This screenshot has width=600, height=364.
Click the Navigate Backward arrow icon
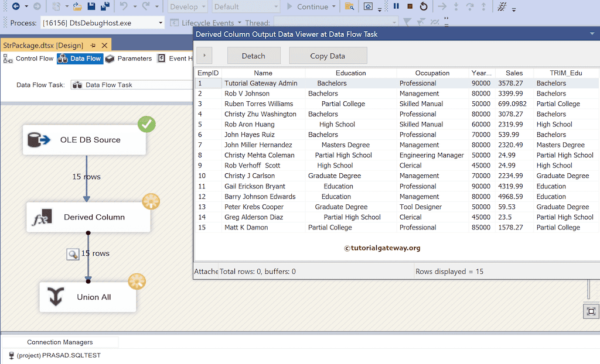(16, 6)
